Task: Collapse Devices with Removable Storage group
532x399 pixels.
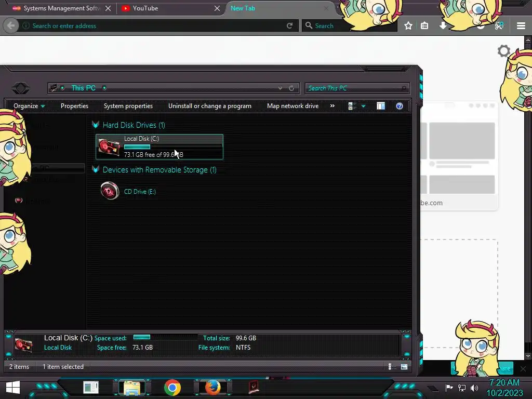Action: 96,169
